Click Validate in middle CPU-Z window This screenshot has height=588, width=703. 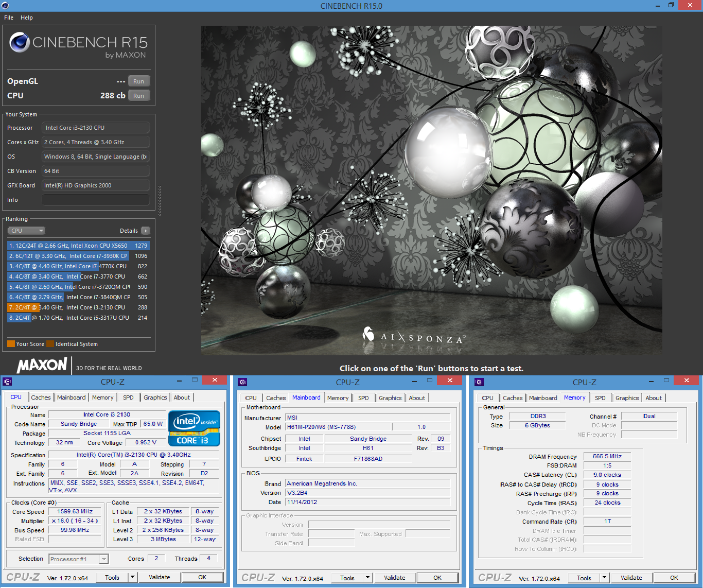[x=395, y=578]
